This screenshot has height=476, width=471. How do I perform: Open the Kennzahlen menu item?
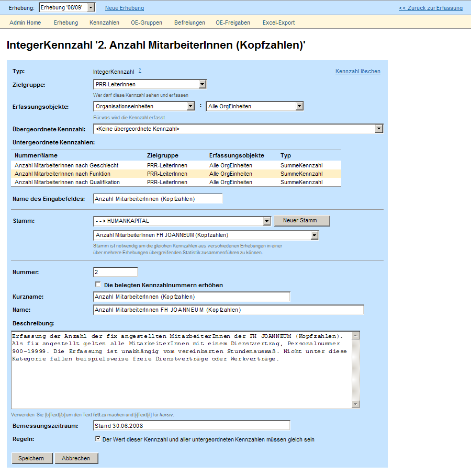click(x=104, y=22)
